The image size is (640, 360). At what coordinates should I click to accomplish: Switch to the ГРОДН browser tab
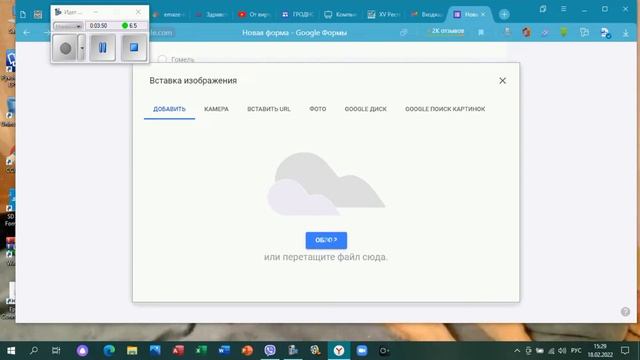pyautogui.click(x=297, y=14)
